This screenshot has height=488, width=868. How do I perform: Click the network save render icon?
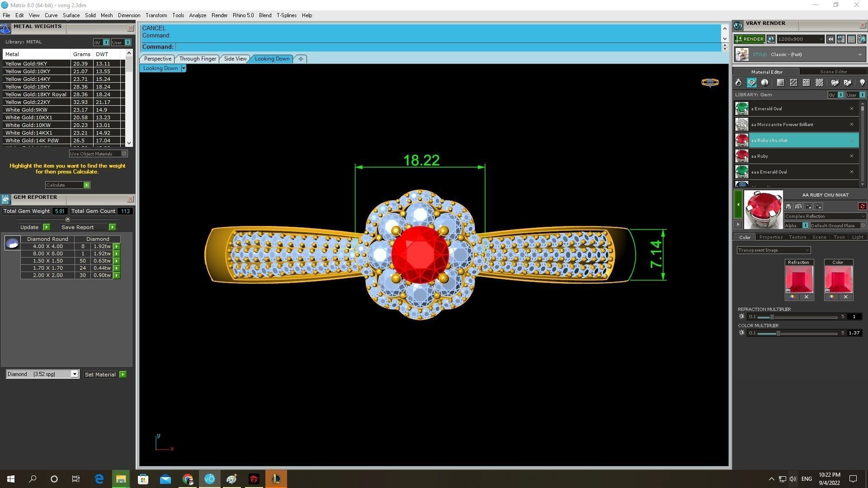862,39
